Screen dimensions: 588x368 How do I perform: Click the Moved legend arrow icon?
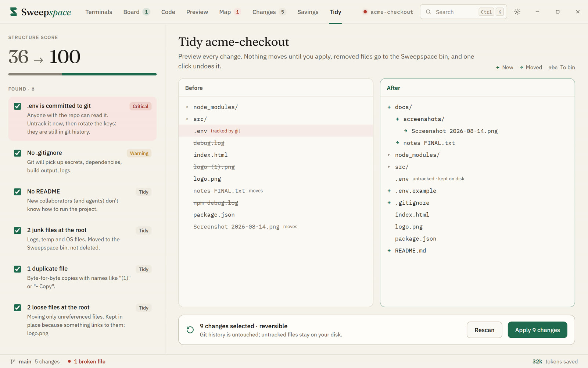(x=521, y=67)
